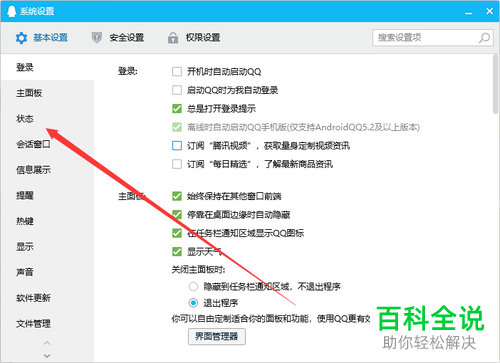500x363 pixels.
Task: Select 热键 in the sidebar
Action: (47, 221)
